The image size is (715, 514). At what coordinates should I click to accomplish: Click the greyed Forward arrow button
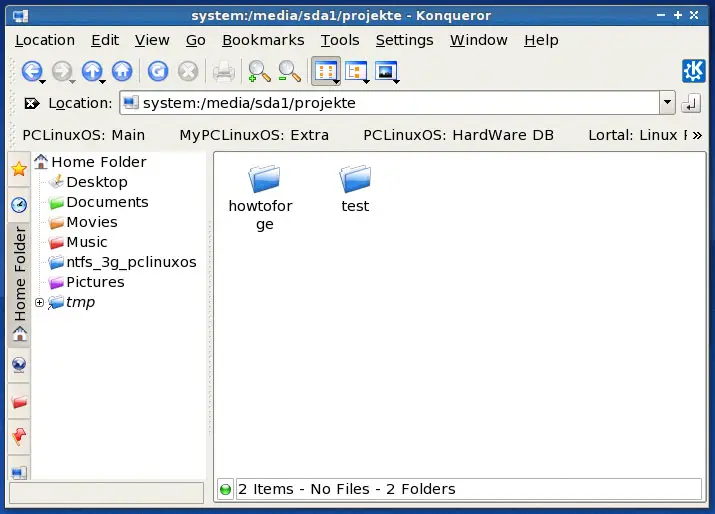(x=62, y=71)
